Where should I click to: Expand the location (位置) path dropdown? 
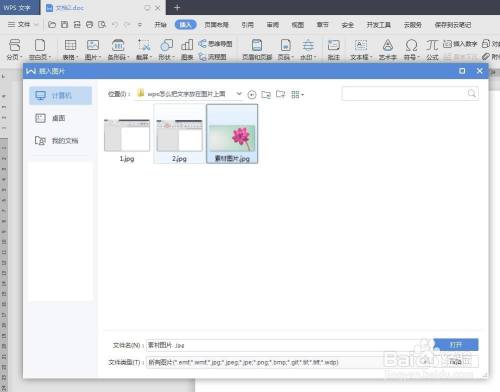239,94
